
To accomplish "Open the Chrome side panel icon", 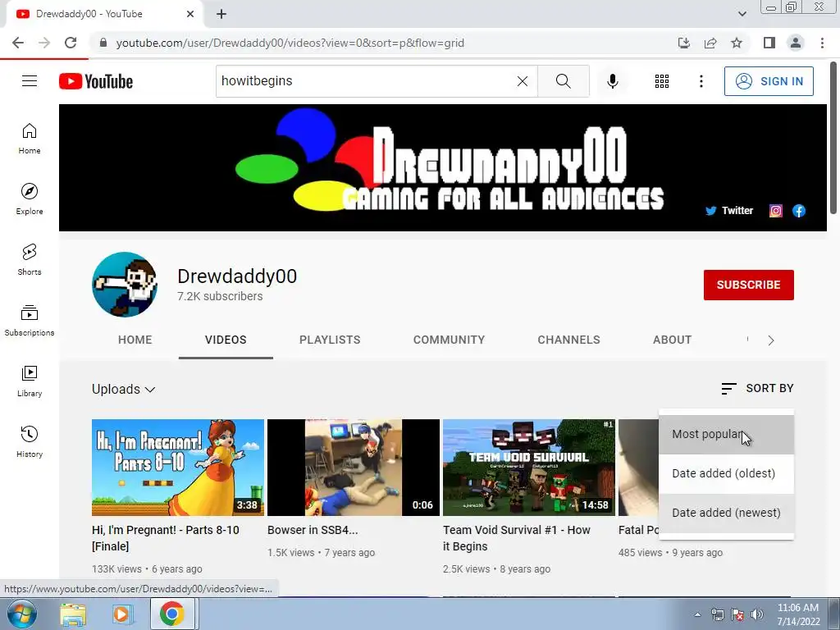I will tap(769, 43).
